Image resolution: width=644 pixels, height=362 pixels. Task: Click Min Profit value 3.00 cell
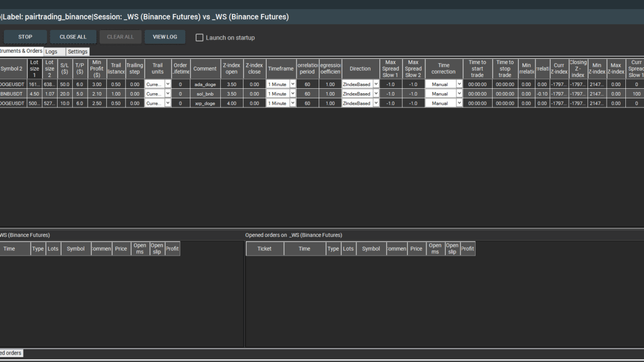coord(97,84)
